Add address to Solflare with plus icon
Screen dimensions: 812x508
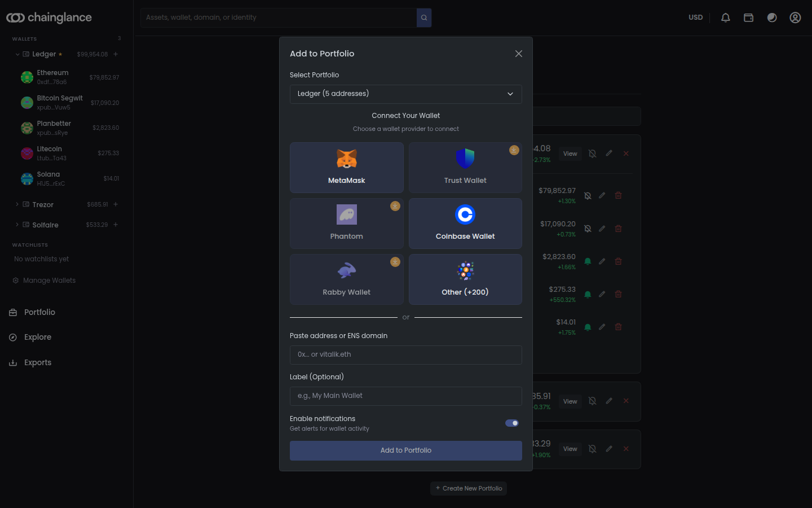(x=116, y=225)
